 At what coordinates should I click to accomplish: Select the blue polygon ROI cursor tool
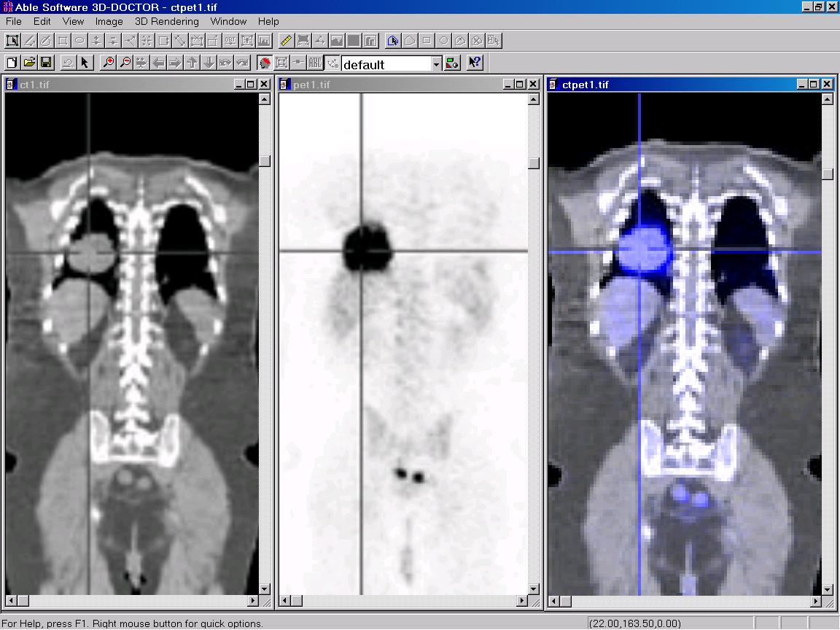coord(393,41)
